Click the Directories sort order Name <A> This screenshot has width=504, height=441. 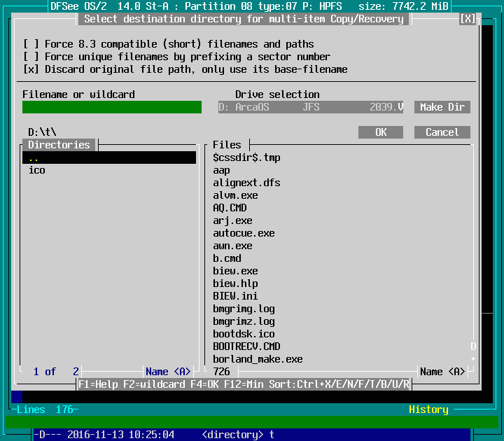168,372
